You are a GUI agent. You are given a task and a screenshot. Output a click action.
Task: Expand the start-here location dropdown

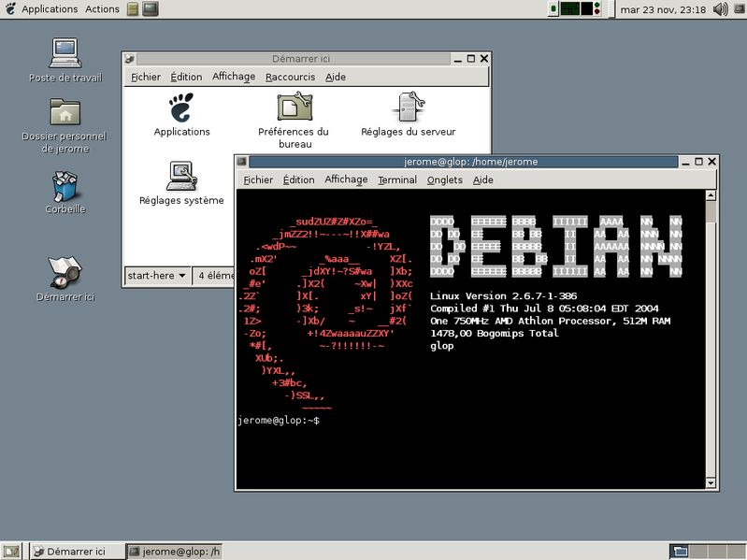click(x=157, y=276)
